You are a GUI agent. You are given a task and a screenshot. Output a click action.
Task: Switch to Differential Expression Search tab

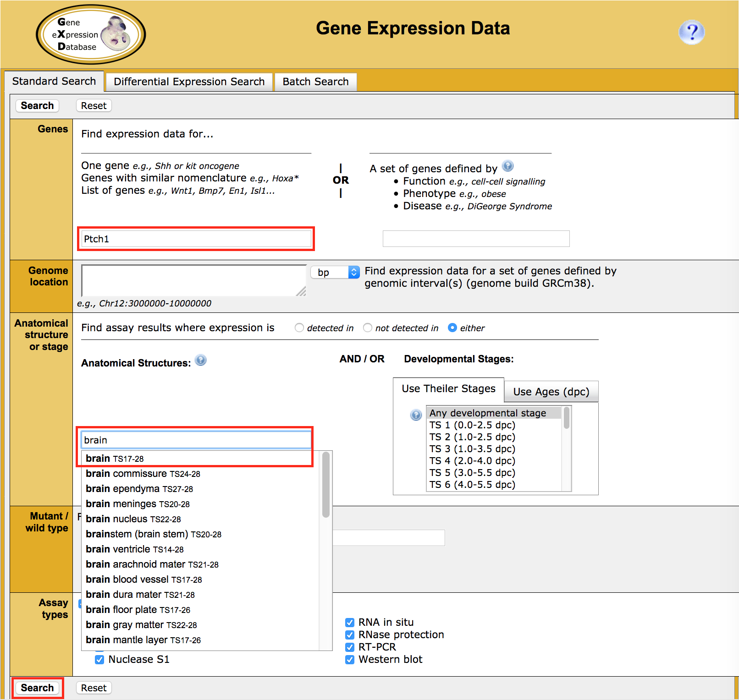189,82
